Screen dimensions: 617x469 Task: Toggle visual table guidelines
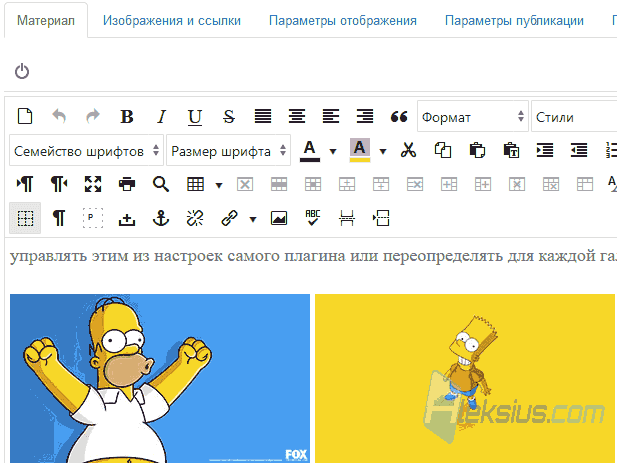click(x=25, y=218)
